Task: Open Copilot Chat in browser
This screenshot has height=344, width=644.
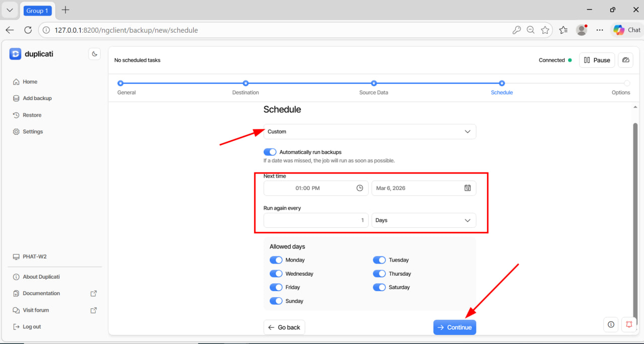Action: click(626, 30)
